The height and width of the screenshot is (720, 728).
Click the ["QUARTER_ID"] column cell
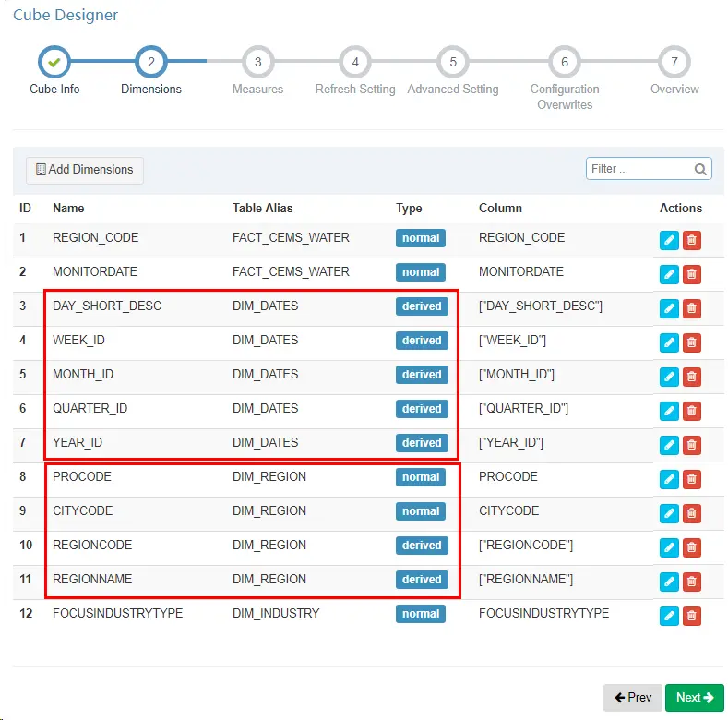click(523, 408)
